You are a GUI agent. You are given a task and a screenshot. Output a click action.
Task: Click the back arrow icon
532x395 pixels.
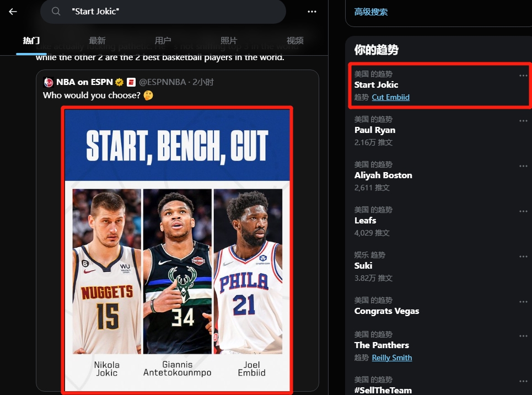pyautogui.click(x=13, y=12)
